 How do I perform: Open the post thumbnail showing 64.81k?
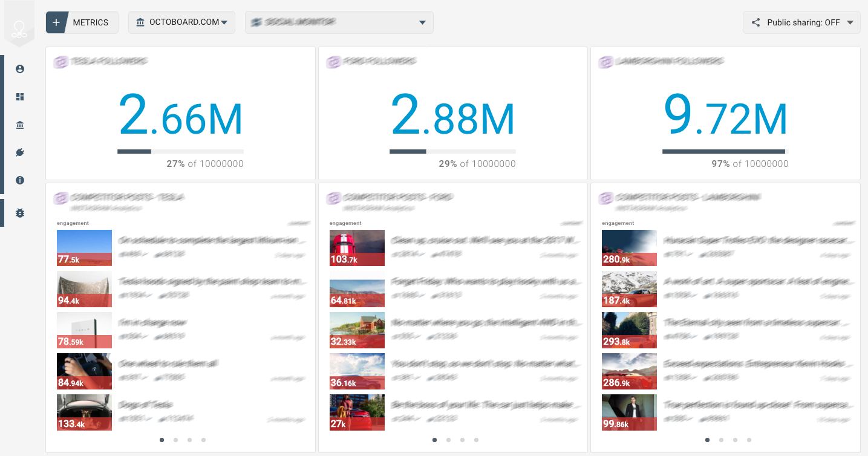click(357, 289)
